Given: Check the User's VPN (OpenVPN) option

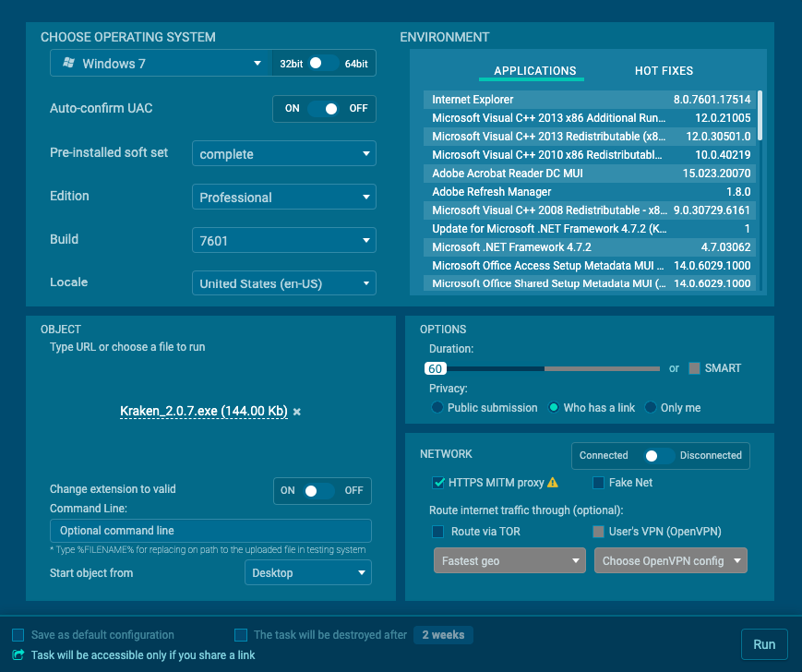Looking at the screenshot, I should pos(598,532).
